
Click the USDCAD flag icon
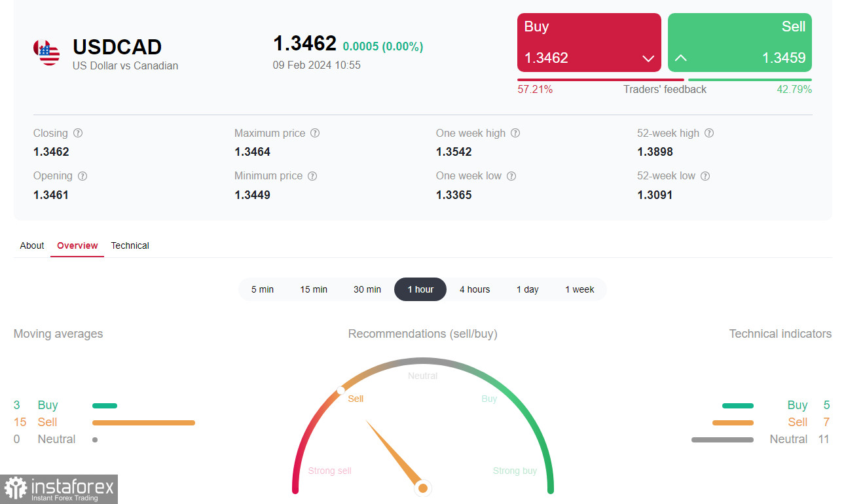pos(46,52)
